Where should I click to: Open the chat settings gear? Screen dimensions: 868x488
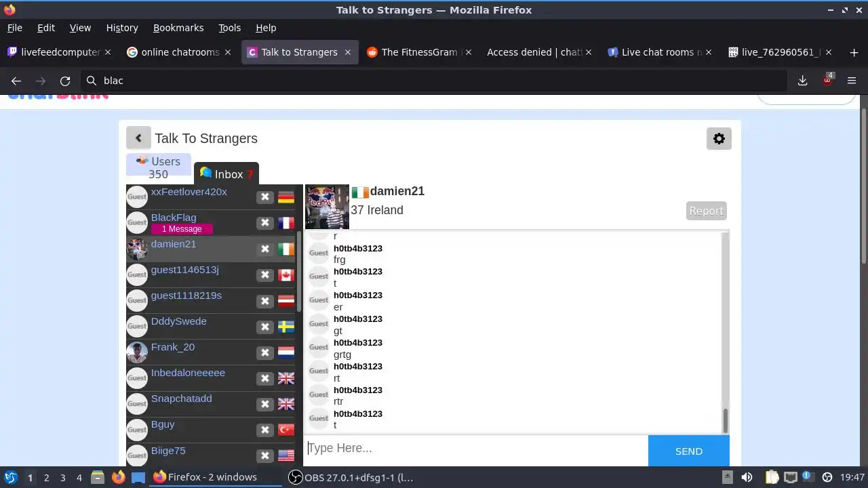click(719, 138)
